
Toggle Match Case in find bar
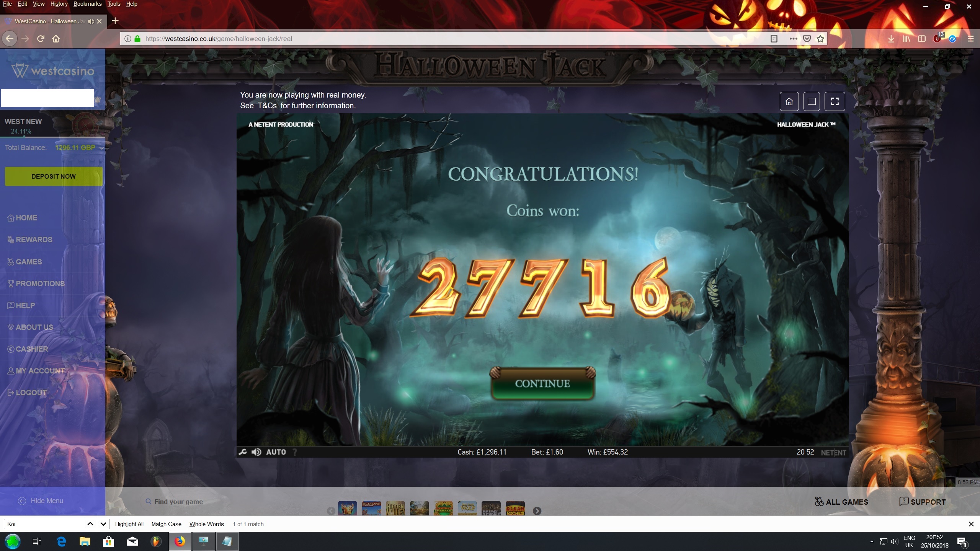(167, 524)
